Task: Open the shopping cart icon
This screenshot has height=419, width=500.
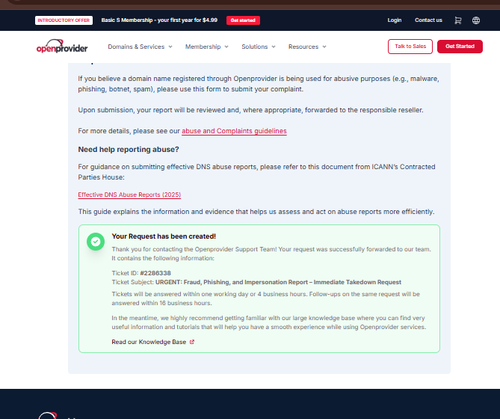Action: click(x=458, y=20)
